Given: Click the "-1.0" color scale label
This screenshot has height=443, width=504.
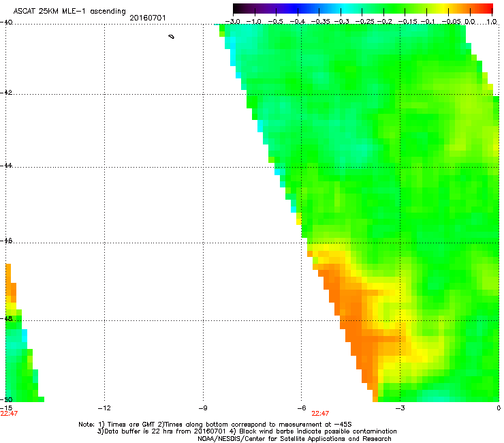Looking at the screenshot, I should [x=254, y=22].
